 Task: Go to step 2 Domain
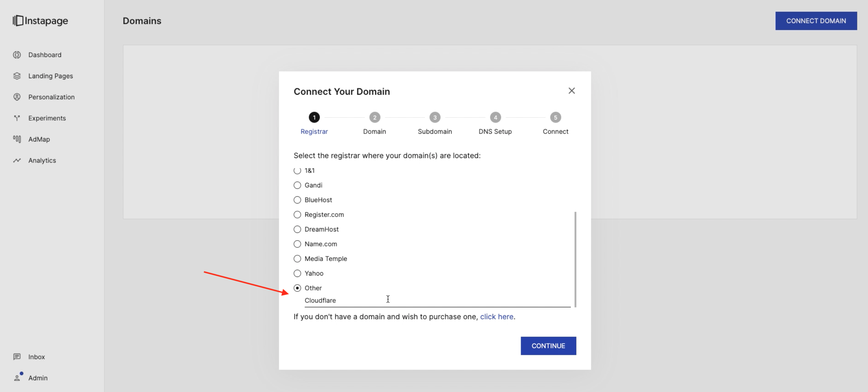coord(374,117)
